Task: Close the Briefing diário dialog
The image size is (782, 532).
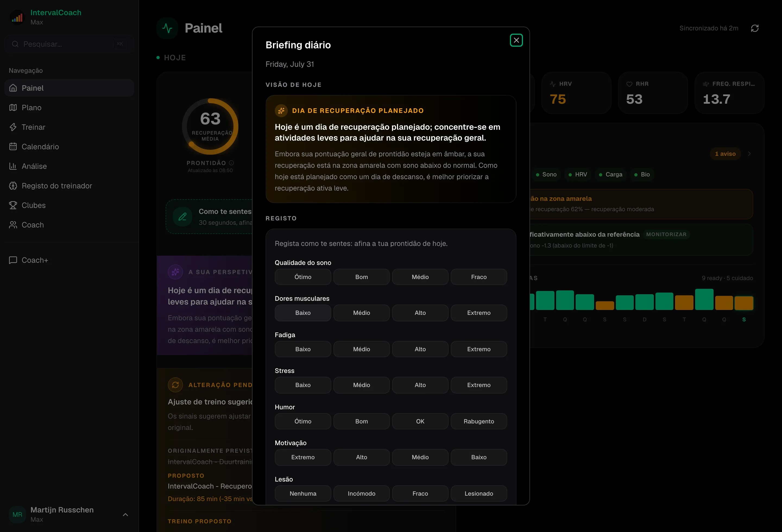Action: tap(516, 40)
